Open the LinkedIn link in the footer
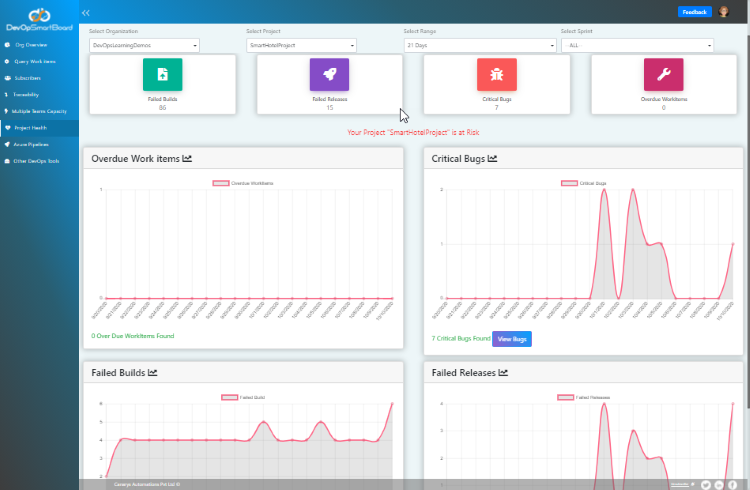Screen dimensions: 750x490 pyautogui.click(x=719, y=484)
